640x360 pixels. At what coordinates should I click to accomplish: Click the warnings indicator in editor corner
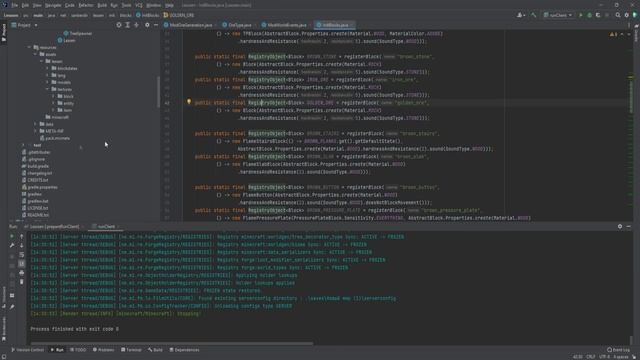coord(613,34)
